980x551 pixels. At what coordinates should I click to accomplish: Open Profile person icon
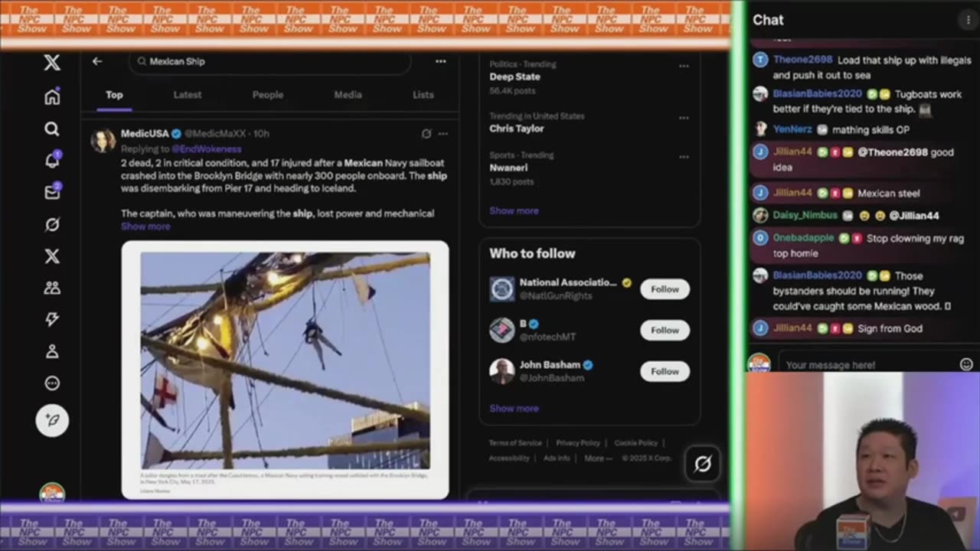(x=52, y=351)
